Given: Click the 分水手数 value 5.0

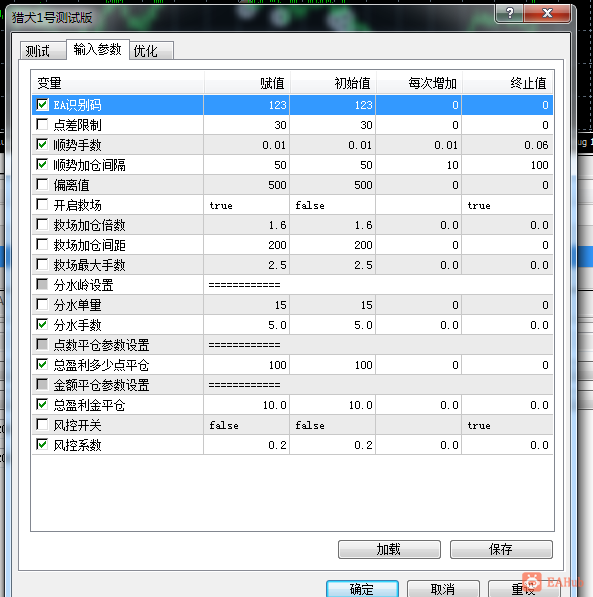Looking at the screenshot, I should click(246, 325).
